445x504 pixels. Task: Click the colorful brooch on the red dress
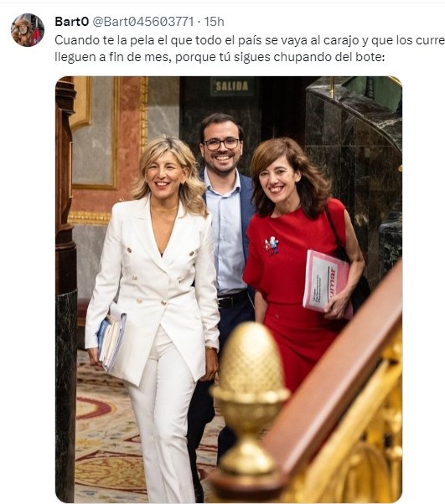point(272,245)
